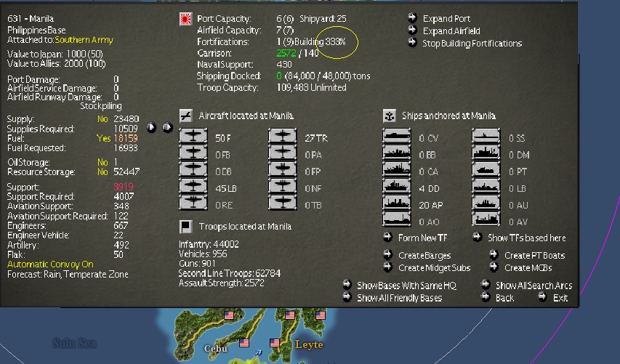Screen dimensions: 620x364
Task: Click the Japanese flag icon beside Port Capacity
Action: click(x=186, y=19)
